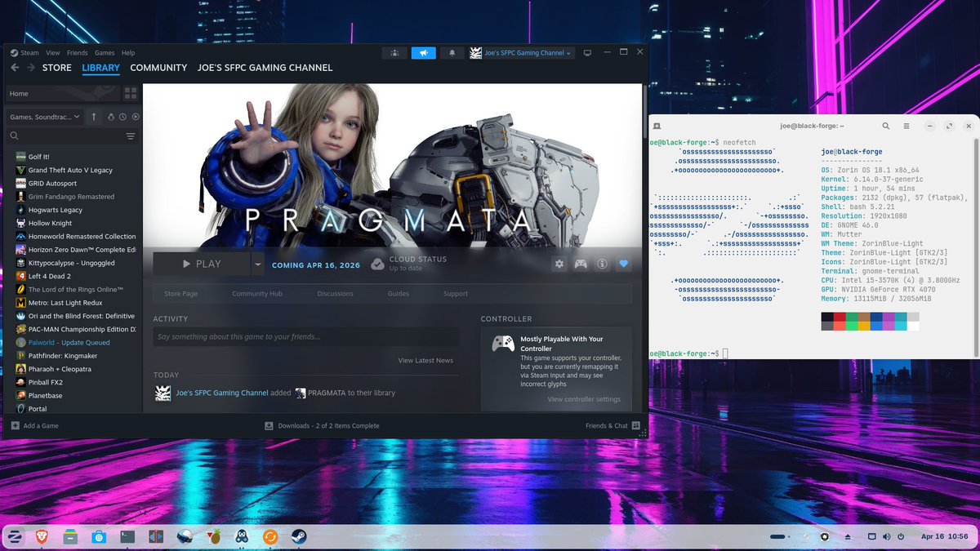
Task: Open the library advanced filter icon
Action: (x=131, y=136)
